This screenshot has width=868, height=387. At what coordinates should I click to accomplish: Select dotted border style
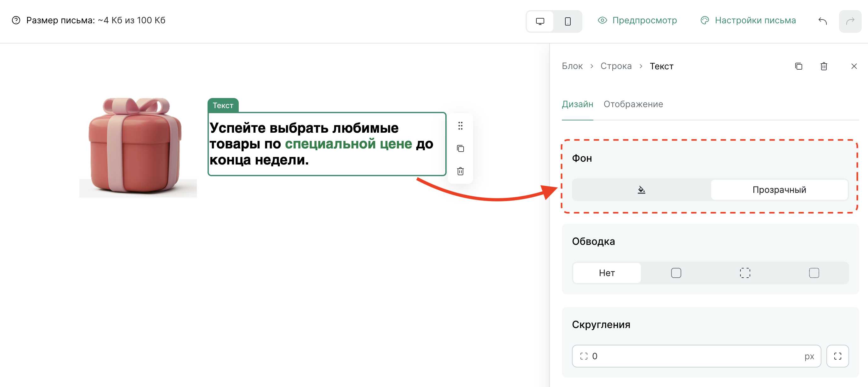click(814, 273)
